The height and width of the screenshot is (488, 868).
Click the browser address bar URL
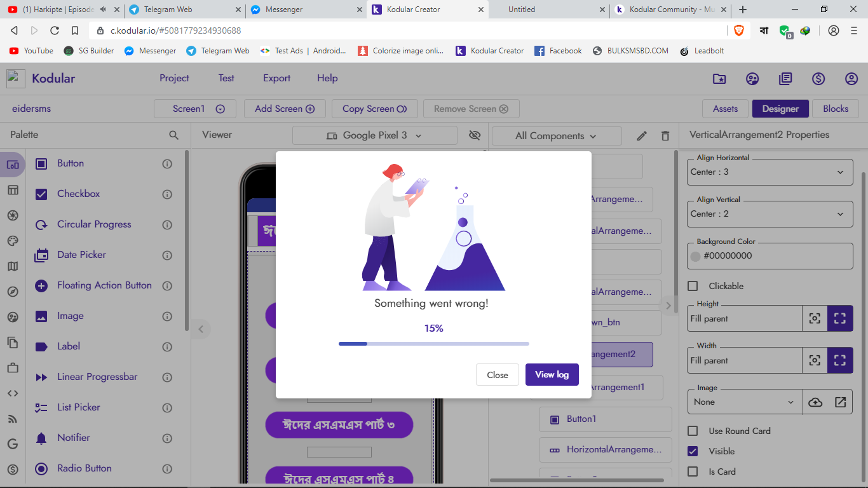coord(175,30)
